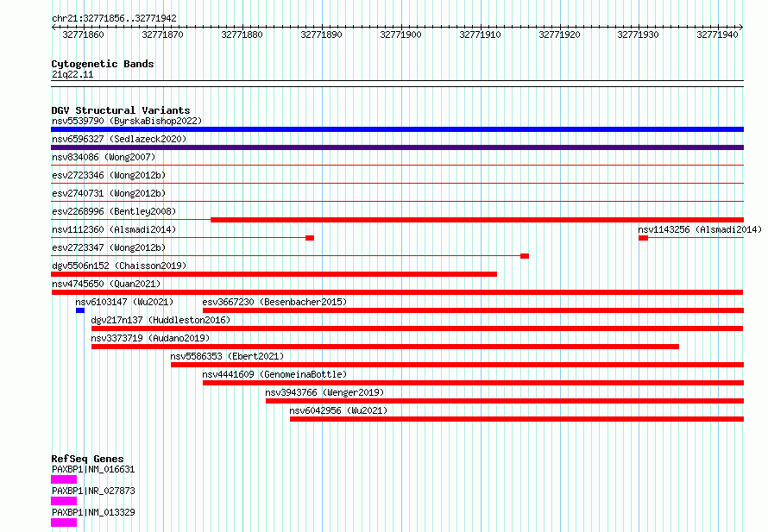
Task: Click ruler position 32771900
Action: click(x=400, y=34)
